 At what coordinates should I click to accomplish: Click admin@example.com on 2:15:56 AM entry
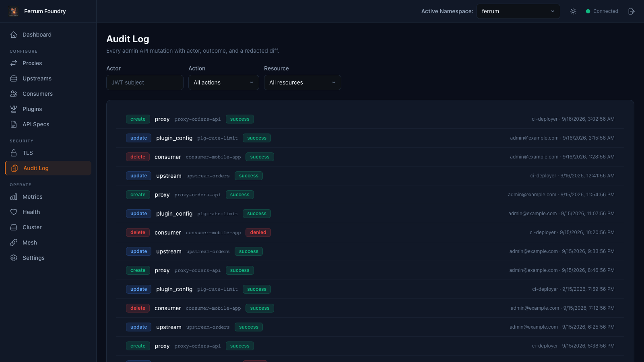tap(534, 138)
